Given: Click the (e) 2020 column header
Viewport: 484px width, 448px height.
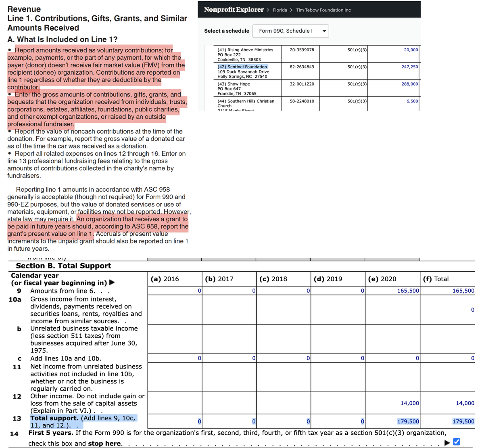Looking at the screenshot, I should [x=382, y=279].
